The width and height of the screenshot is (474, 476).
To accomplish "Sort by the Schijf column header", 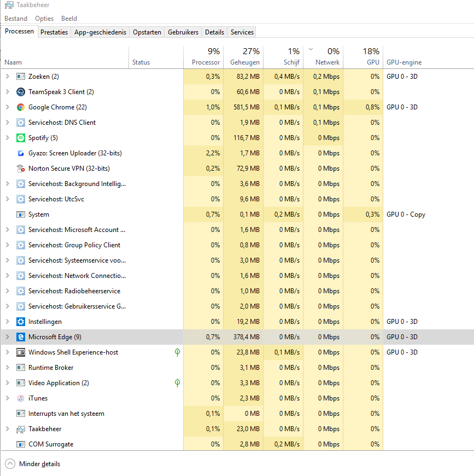I will [283, 57].
